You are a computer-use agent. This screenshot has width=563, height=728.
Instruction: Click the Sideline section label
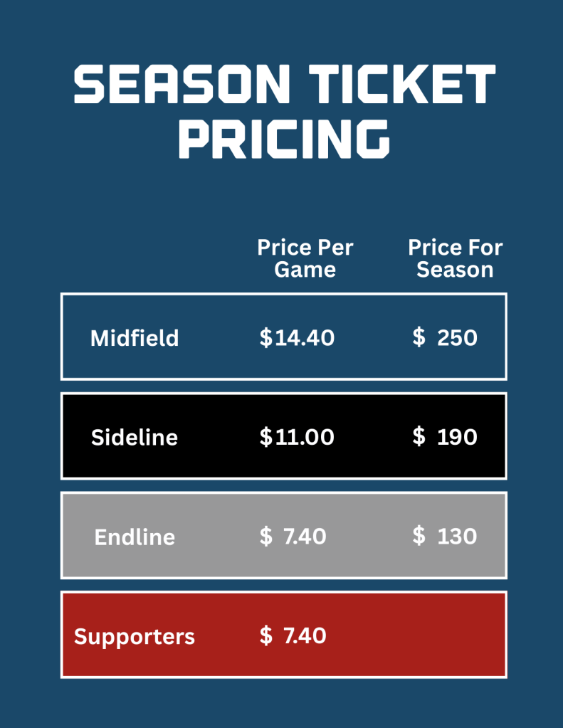point(135,437)
